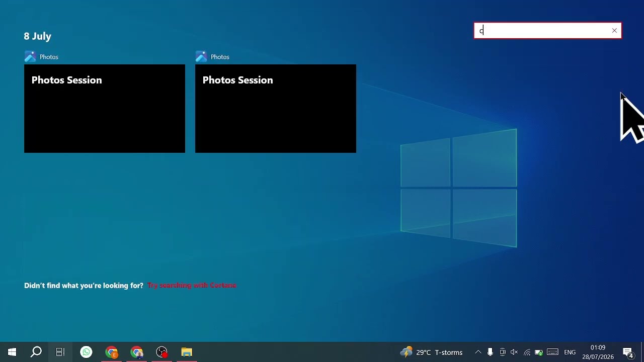Open Wi-Fi network flyout
Screen dimensions: 644x362
pyautogui.click(x=527, y=352)
